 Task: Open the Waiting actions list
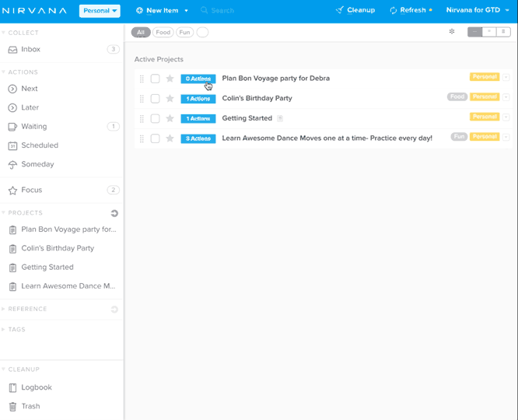33,127
